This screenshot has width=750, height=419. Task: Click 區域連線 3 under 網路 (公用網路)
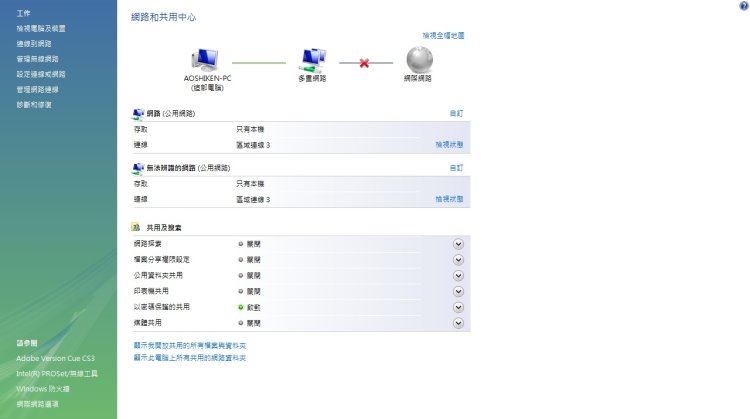[x=253, y=145]
